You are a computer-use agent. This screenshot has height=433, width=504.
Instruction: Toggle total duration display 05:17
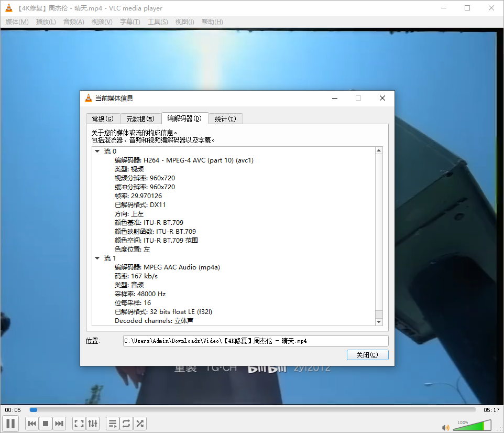[491, 410]
